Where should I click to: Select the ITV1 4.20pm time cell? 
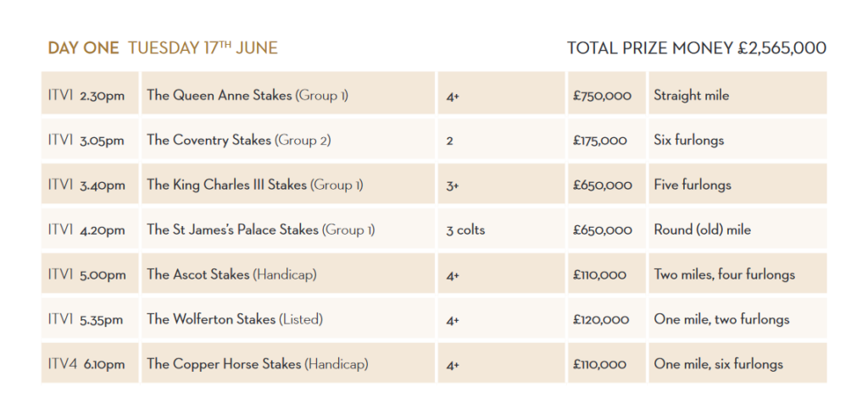tap(90, 229)
